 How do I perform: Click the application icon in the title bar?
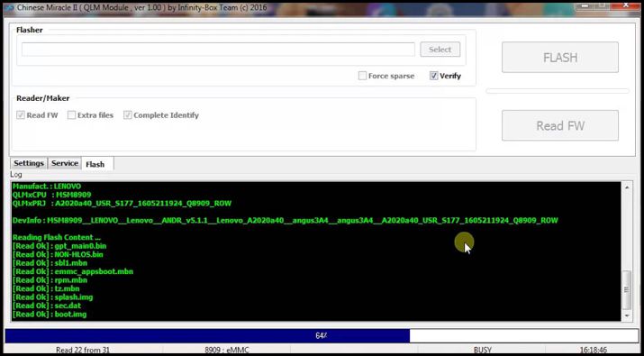[x=9, y=8]
